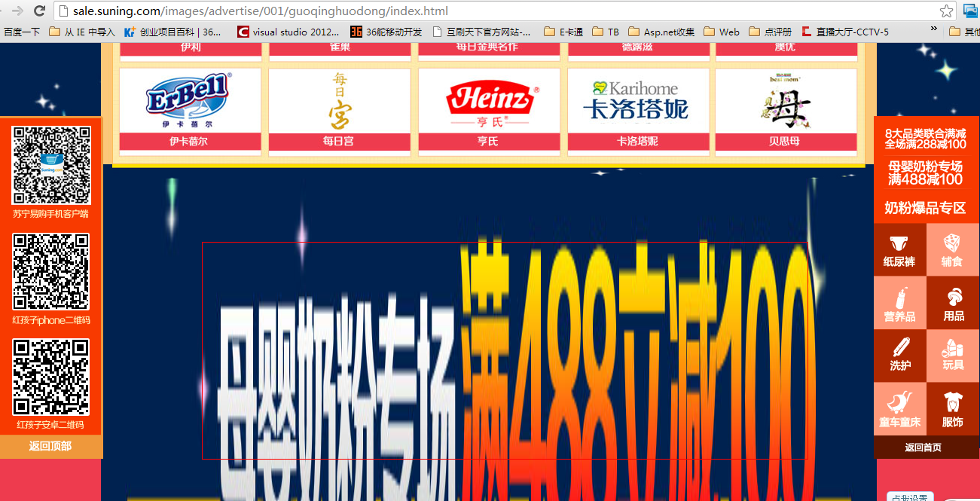Screen dimensions: 980x501
Task: Open the 创业项目百科 bookmark
Action: (x=173, y=32)
